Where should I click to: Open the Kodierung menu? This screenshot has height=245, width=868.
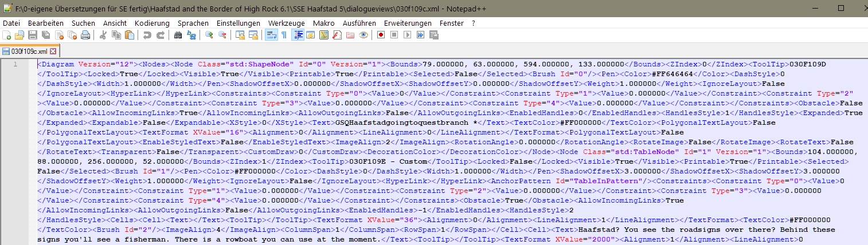(152, 23)
